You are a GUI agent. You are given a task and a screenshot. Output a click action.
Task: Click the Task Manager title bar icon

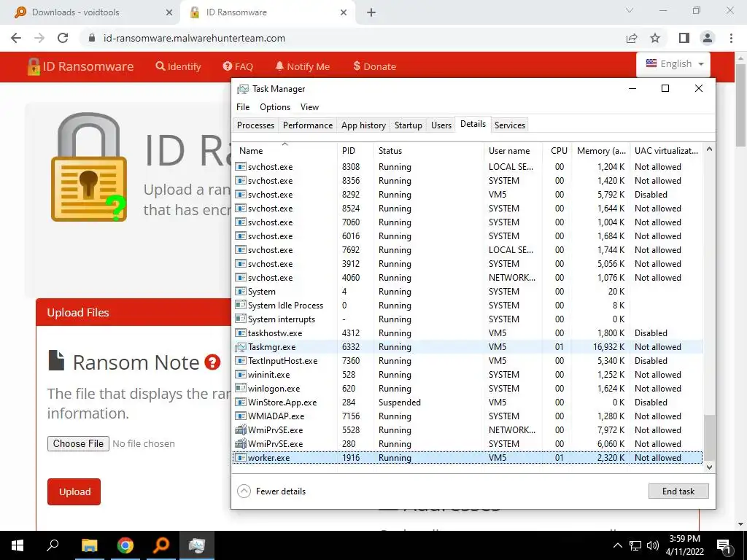[243, 89]
